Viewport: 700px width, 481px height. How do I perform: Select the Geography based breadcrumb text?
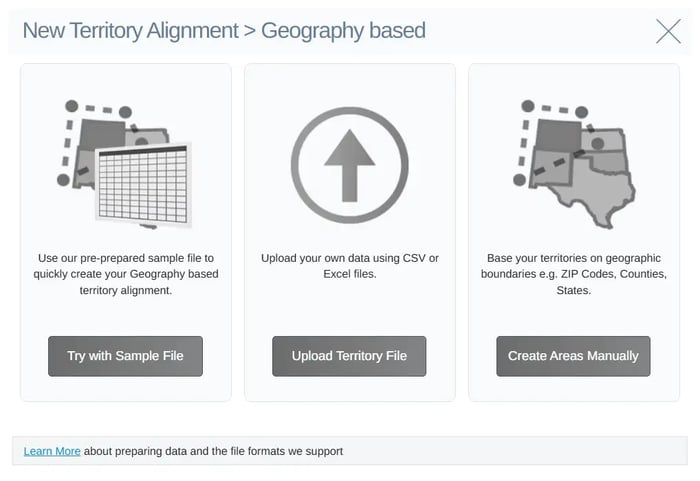(x=343, y=30)
